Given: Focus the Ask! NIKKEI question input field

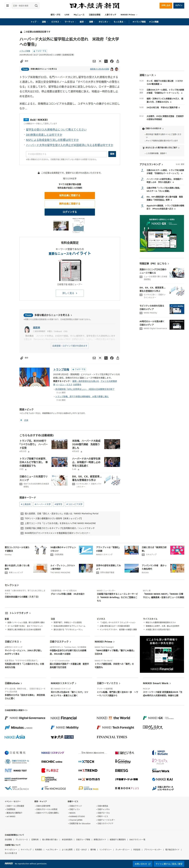Looking at the screenshot, I should 67,154.
